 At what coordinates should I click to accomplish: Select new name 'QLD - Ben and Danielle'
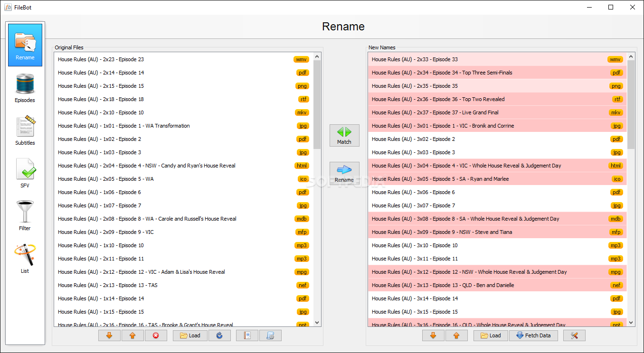tap(497, 285)
